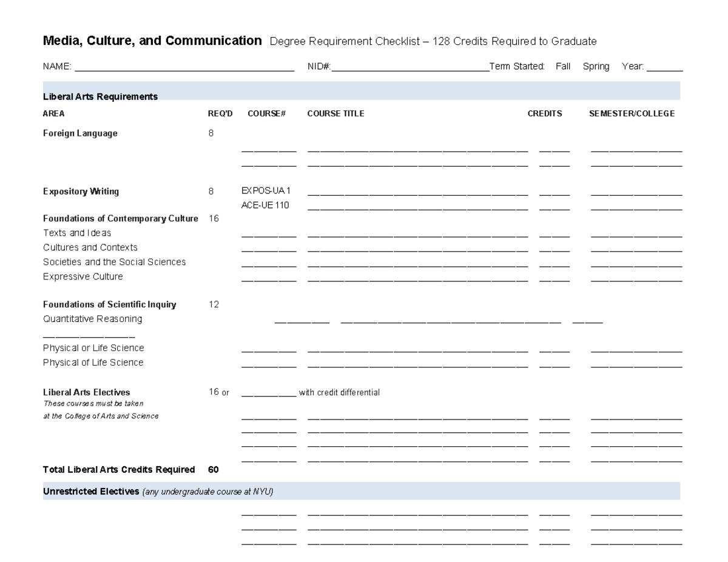Click course title line for ACE-UE 110
The width and height of the screenshot is (728, 562).
[x=418, y=209]
